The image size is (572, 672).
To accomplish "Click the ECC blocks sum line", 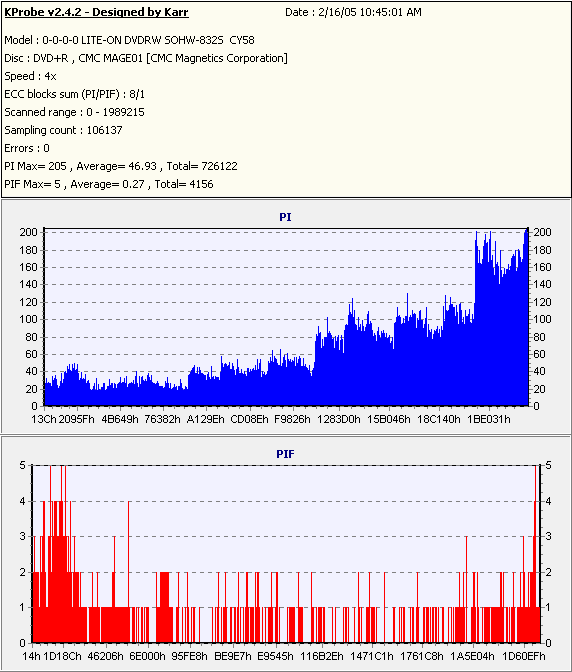I will pos(75,94).
